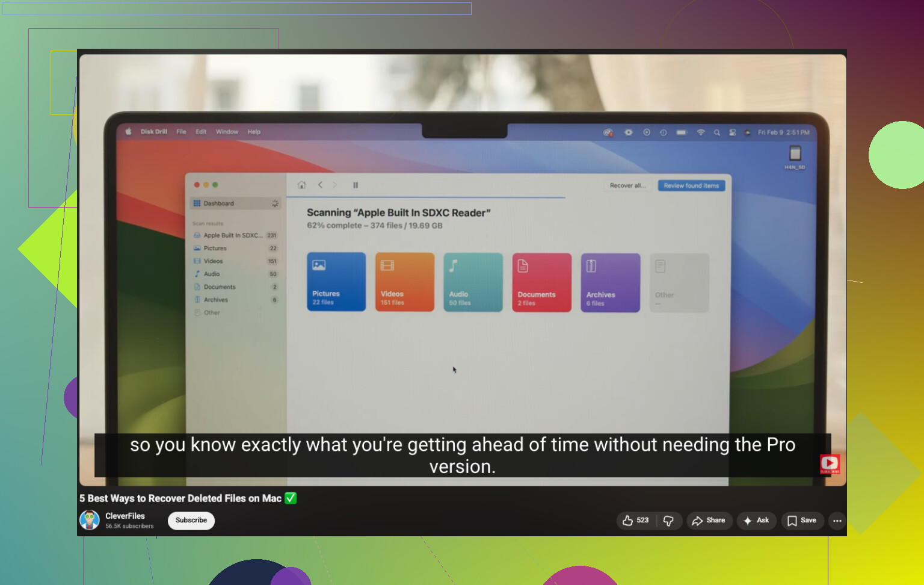The width and height of the screenshot is (924, 585).
Task: Click the greyed-out Other card
Action: pos(679,283)
